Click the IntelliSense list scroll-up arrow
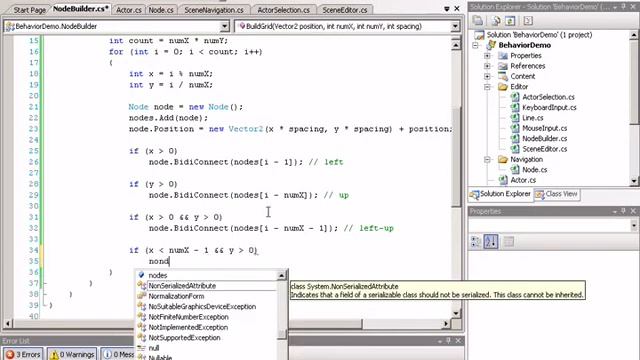 coord(282,276)
